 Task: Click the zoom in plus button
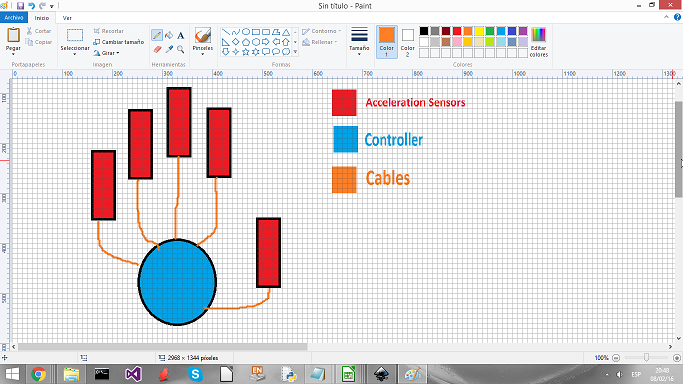coord(676,358)
